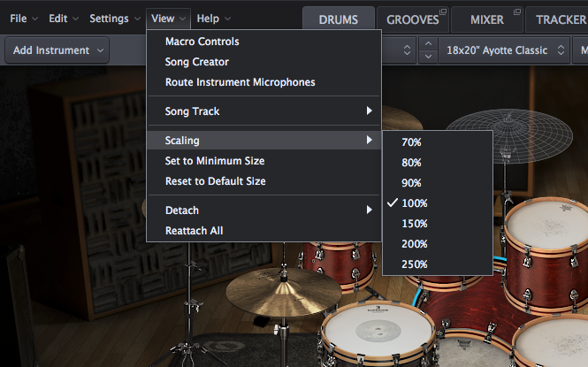Select the checked 100% scaling option
Screen dimensions: 588x367
(438, 203)
